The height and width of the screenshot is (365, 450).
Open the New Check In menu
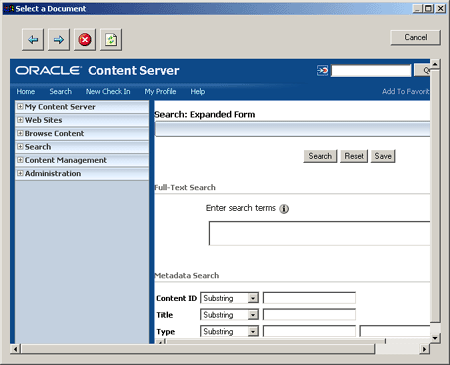pyautogui.click(x=108, y=91)
